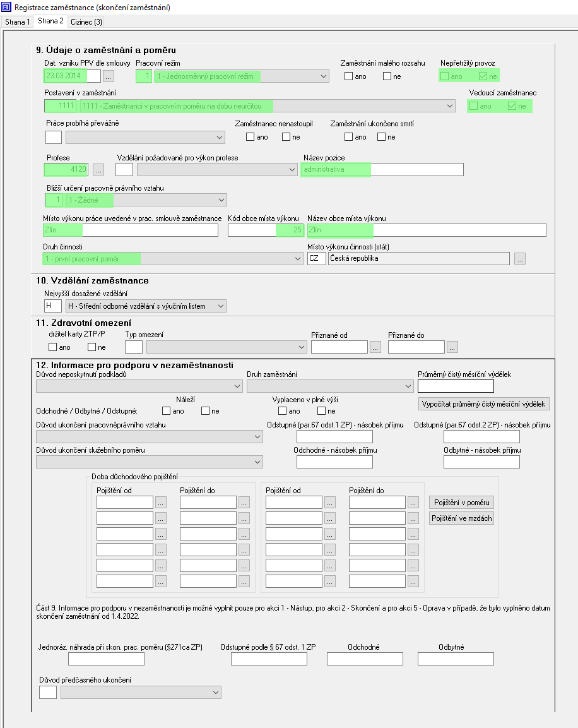Open Nejvyšší dosažené vzdělání dropdown
The width and height of the screenshot is (578, 728).
click(220, 306)
